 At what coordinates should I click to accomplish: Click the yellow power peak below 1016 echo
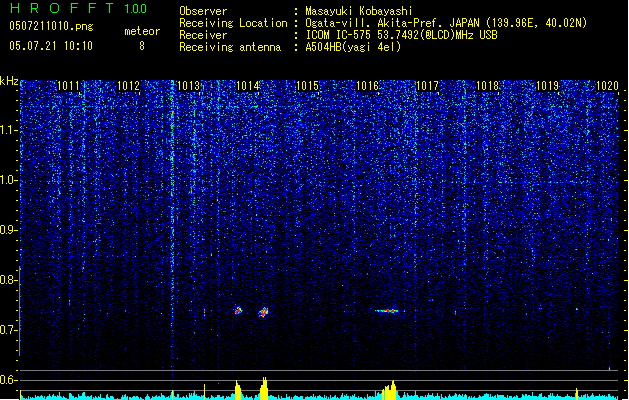(x=390, y=390)
